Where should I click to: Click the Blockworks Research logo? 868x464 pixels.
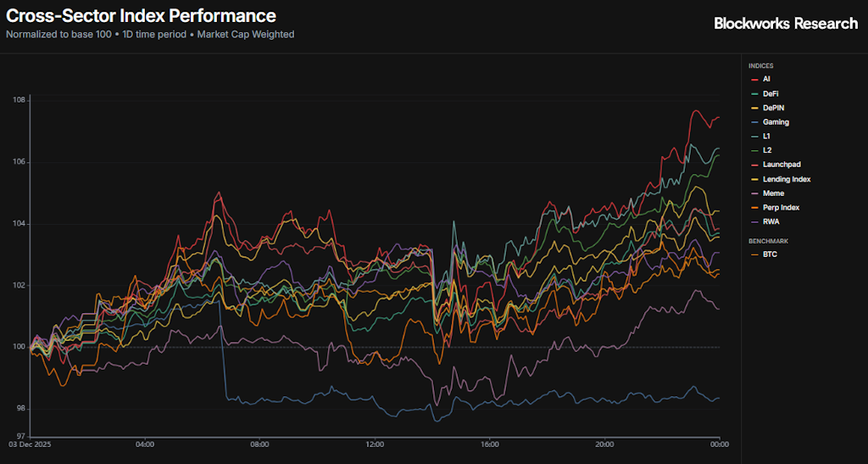786,24
